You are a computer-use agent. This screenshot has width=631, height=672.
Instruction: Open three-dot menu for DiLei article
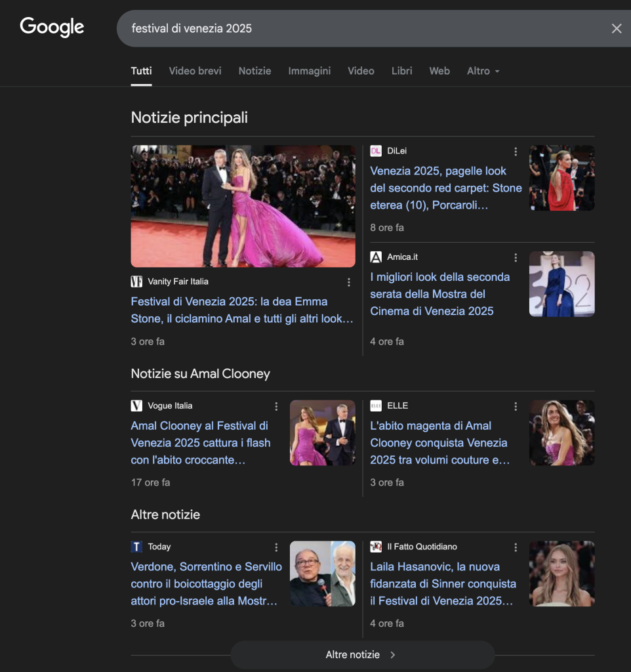[x=516, y=152]
